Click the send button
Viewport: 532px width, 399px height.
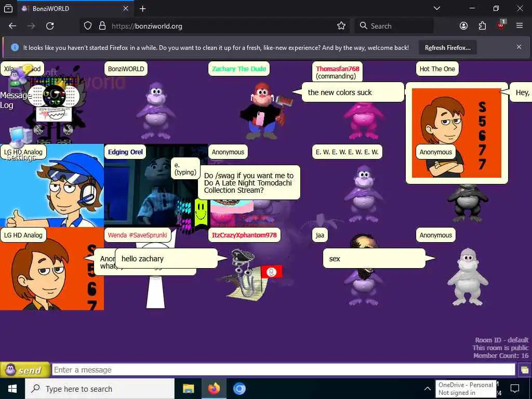[25, 370]
